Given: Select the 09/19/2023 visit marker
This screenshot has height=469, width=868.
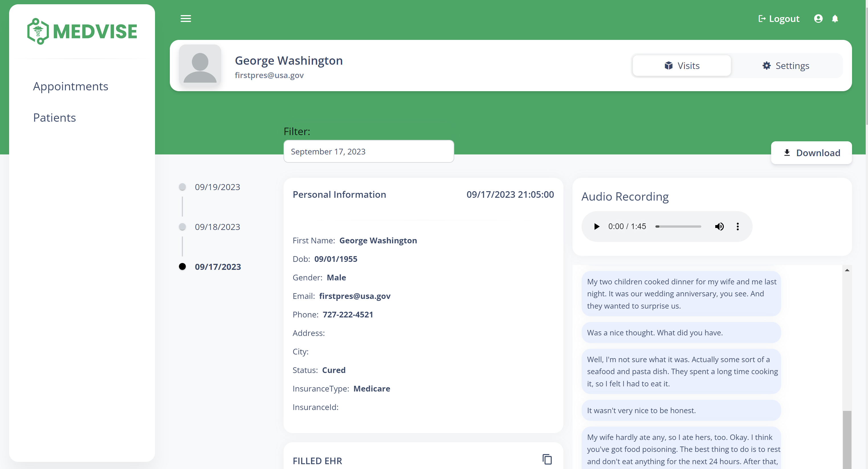Looking at the screenshot, I should pyautogui.click(x=182, y=187).
